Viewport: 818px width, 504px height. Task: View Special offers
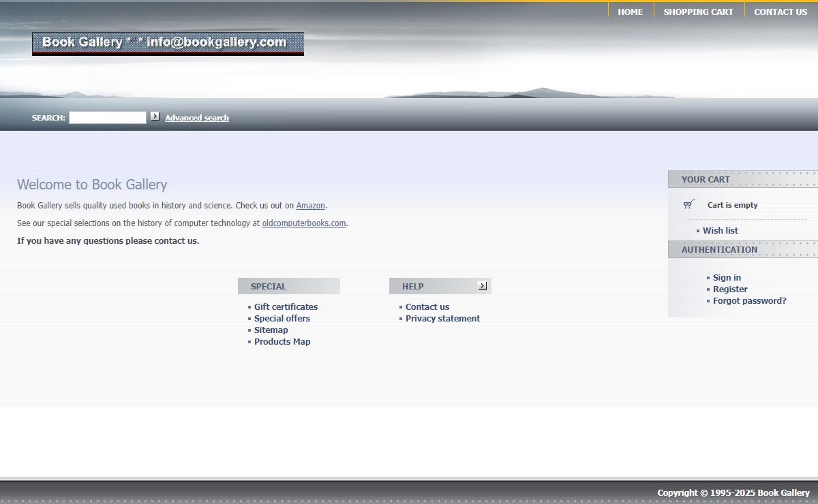coord(282,319)
